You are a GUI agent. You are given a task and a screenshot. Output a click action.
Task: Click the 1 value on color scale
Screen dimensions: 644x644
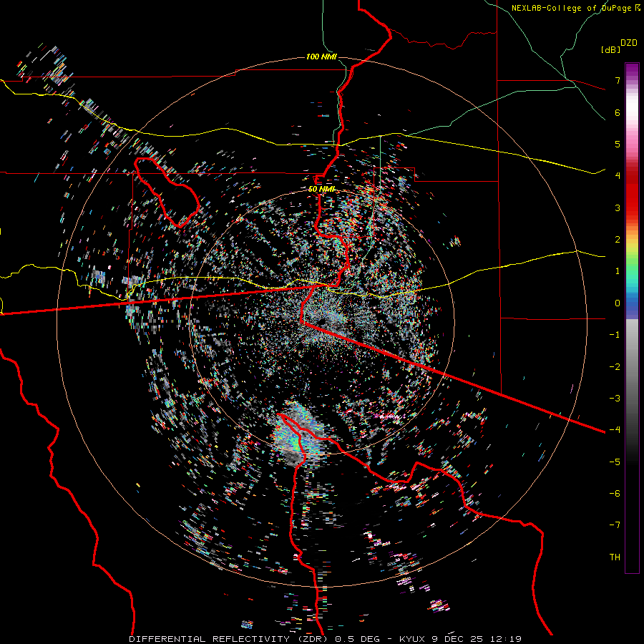click(618, 271)
